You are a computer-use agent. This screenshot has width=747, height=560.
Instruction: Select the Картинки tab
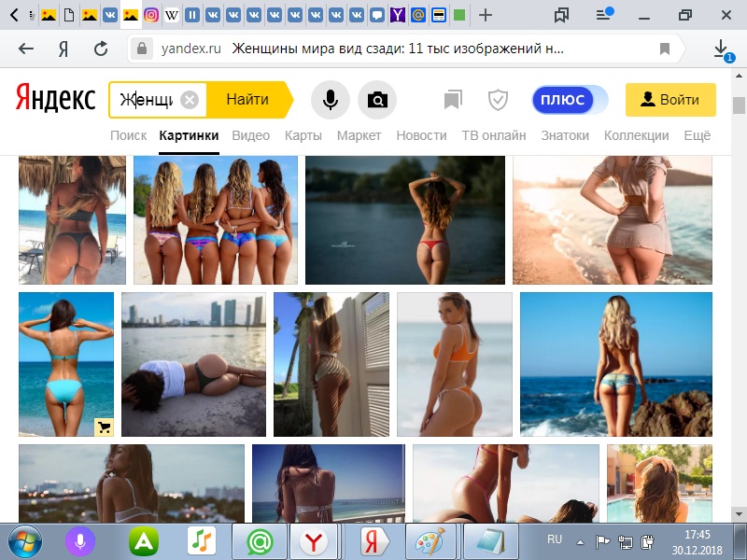[x=189, y=135]
